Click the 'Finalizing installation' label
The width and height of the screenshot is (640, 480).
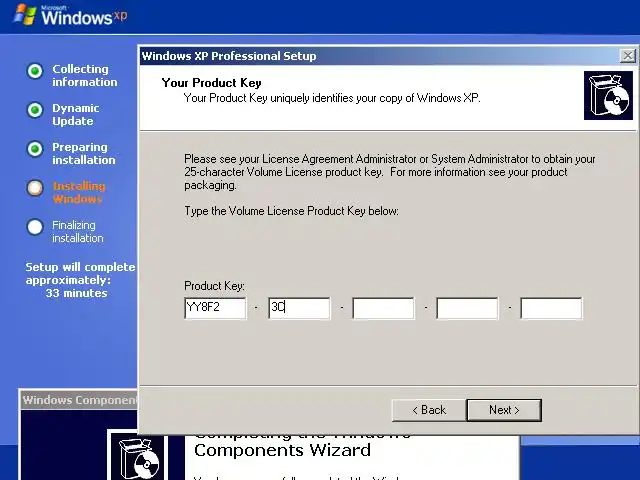click(78, 231)
